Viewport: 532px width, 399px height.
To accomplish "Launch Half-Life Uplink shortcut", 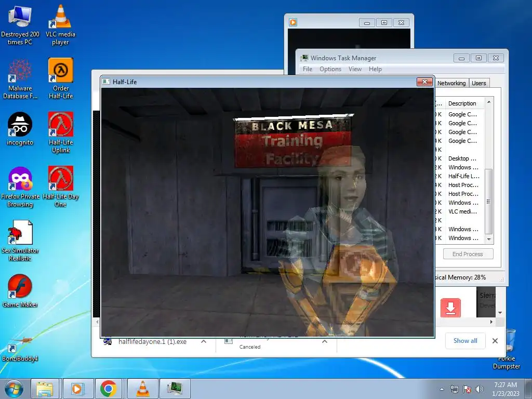I will tap(61, 132).
